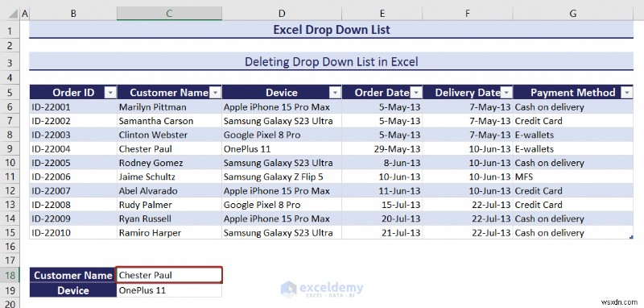Select cell ID-22005
This screenshot has height=308, width=644.
(73, 163)
